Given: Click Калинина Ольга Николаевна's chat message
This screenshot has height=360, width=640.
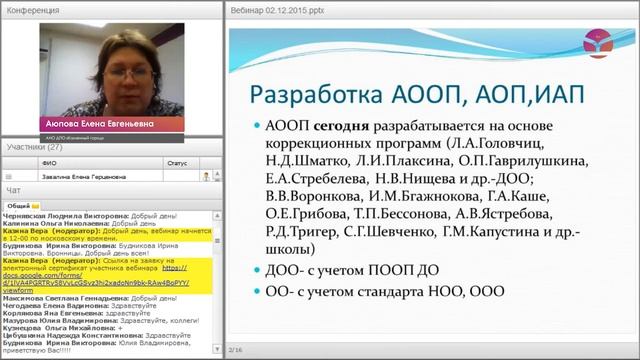Looking at the screenshot, I should [79, 223].
